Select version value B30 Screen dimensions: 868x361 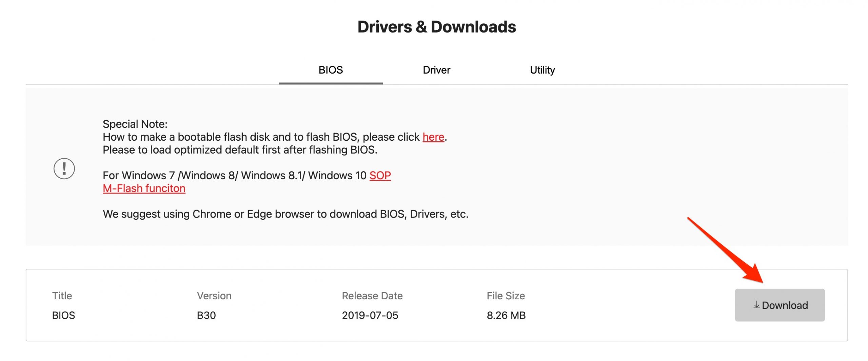click(206, 315)
